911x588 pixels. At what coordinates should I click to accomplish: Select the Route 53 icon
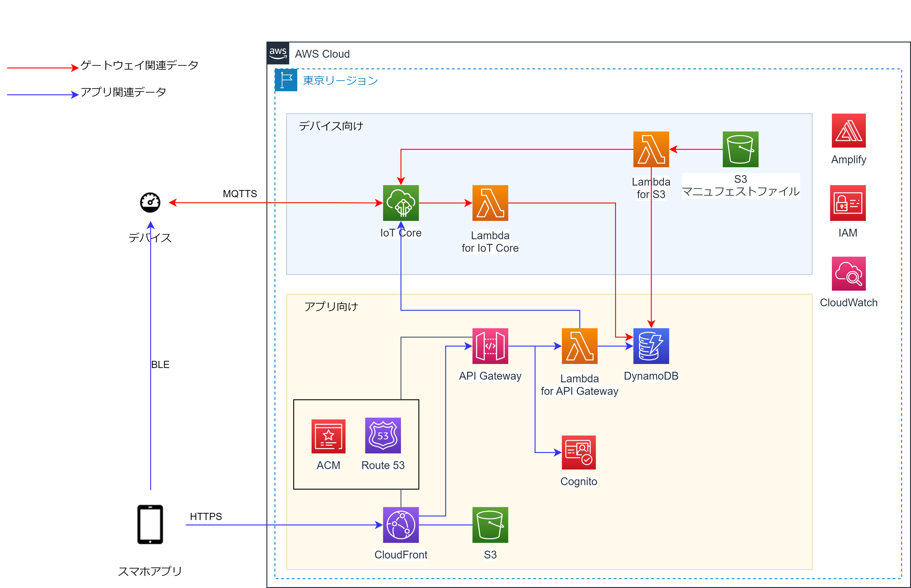(383, 436)
